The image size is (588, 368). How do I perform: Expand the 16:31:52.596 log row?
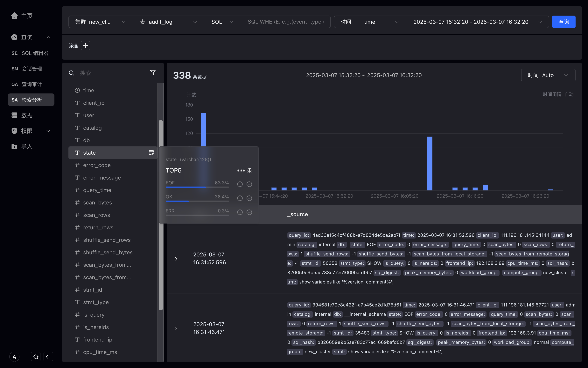point(176,259)
